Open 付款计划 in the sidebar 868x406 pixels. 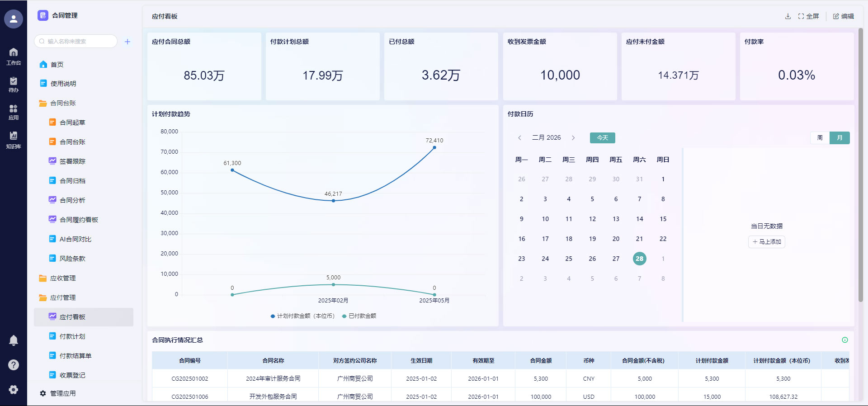click(72, 336)
